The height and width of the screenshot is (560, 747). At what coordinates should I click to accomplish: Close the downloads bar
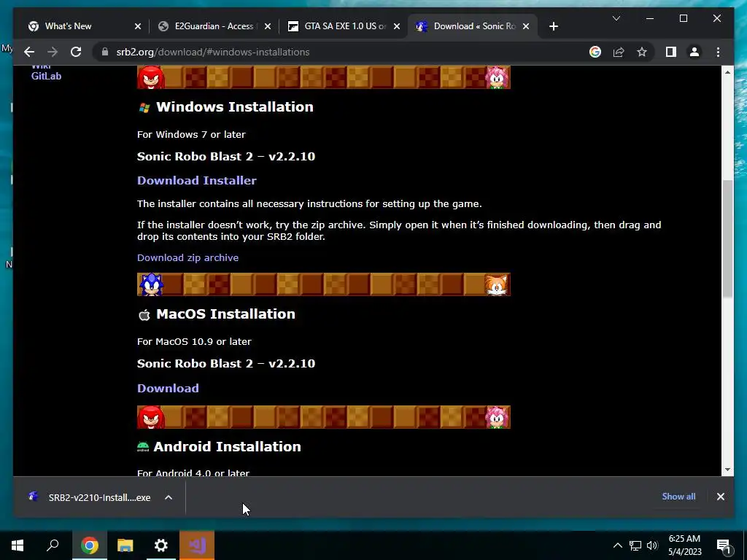click(x=720, y=497)
